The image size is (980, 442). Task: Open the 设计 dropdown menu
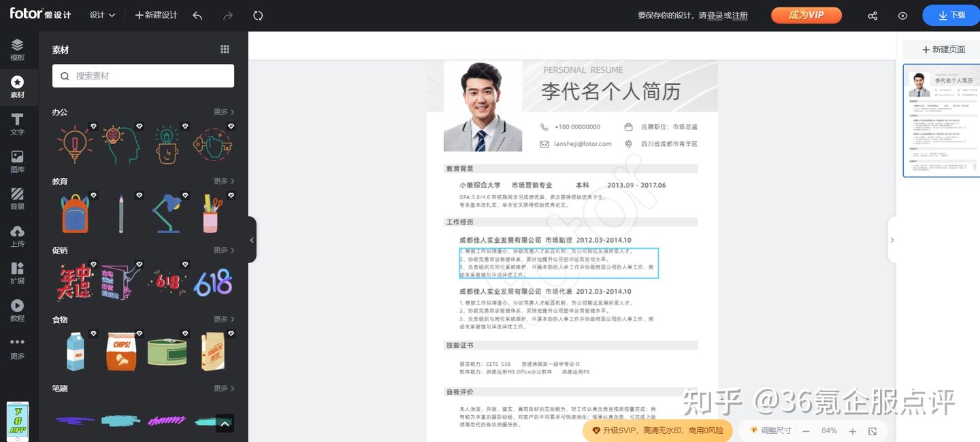tap(101, 15)
